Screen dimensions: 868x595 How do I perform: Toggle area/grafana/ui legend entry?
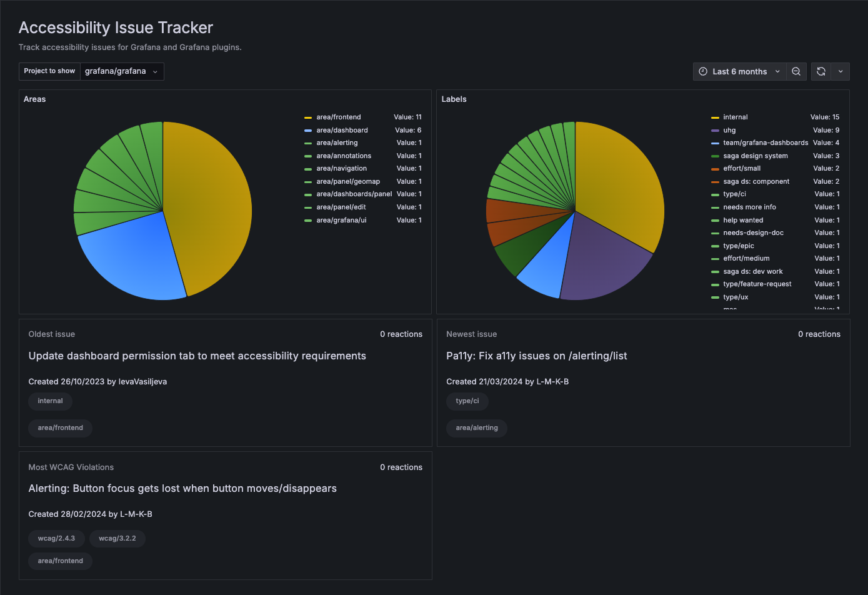coord(341,220)
